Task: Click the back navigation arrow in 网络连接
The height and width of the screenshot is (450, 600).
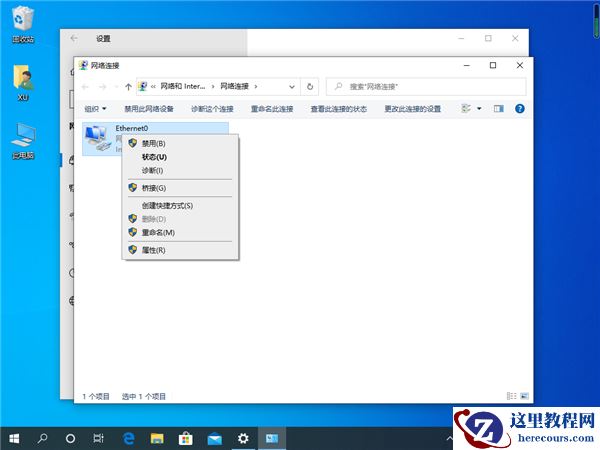Action: point(85,87)
